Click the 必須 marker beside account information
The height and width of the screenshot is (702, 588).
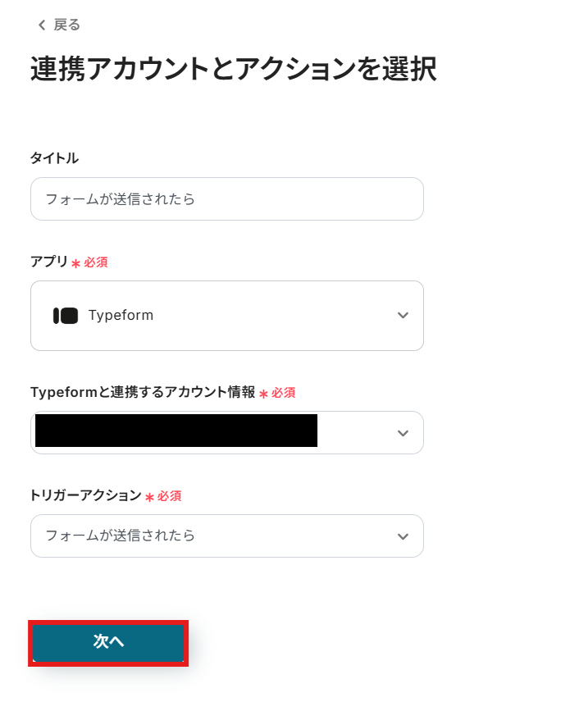click(283, 393)
